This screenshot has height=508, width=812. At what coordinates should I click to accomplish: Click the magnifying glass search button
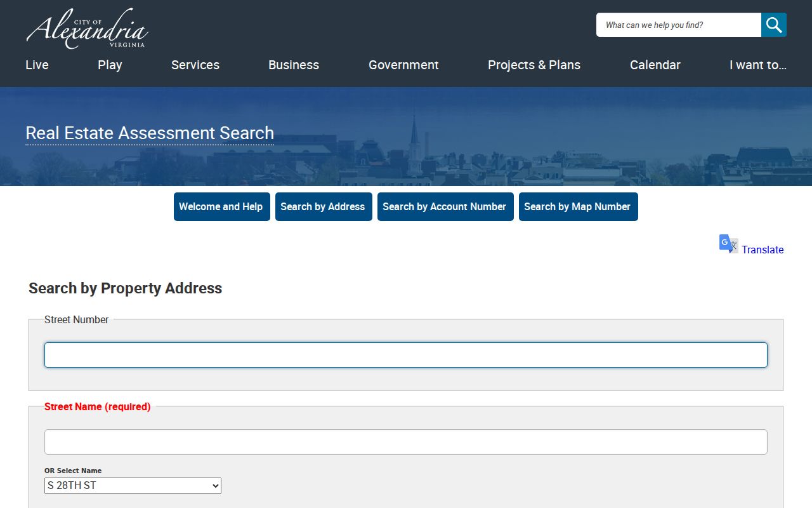click(x=774, y=25)
